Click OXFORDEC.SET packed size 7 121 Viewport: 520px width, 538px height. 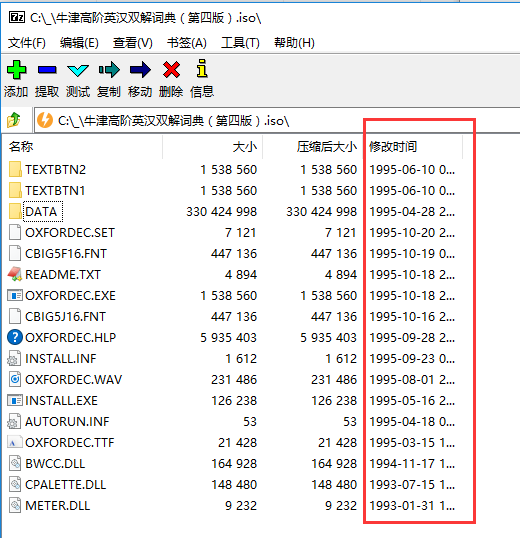click(341, 233)
